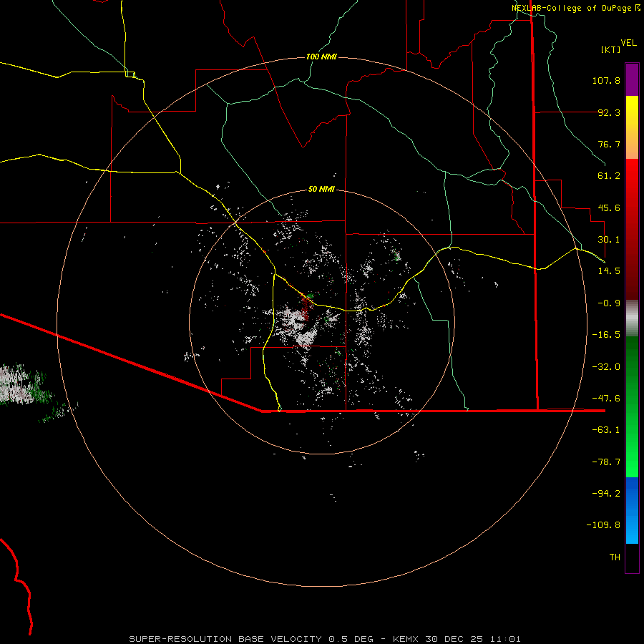Image resolution: width=644 pixels, height=644 pixels.
Task: Click the VEL legend title
Action: pos(628,43)
